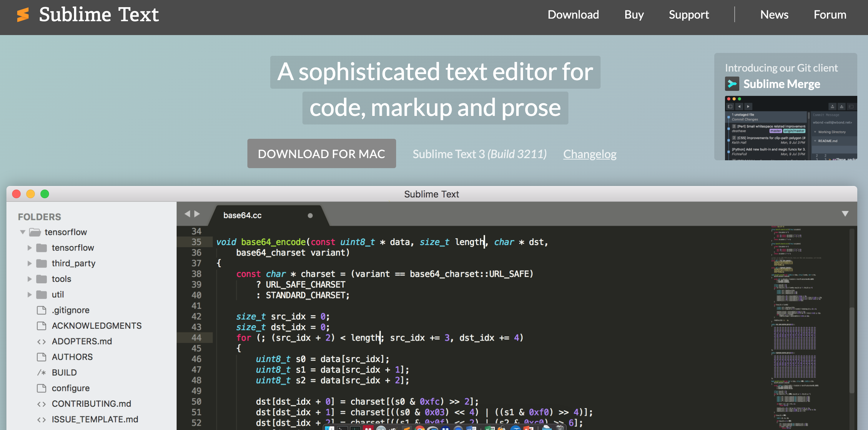
Task: Expand the tools folder
Action: [x=30, y=279]
